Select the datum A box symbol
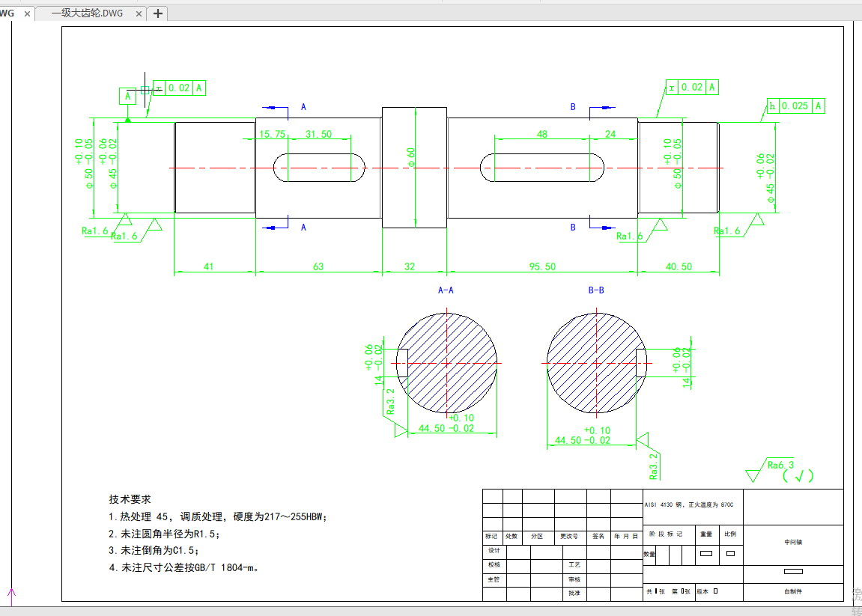This screenshot has height=616, width=862. tap(128, 96)
